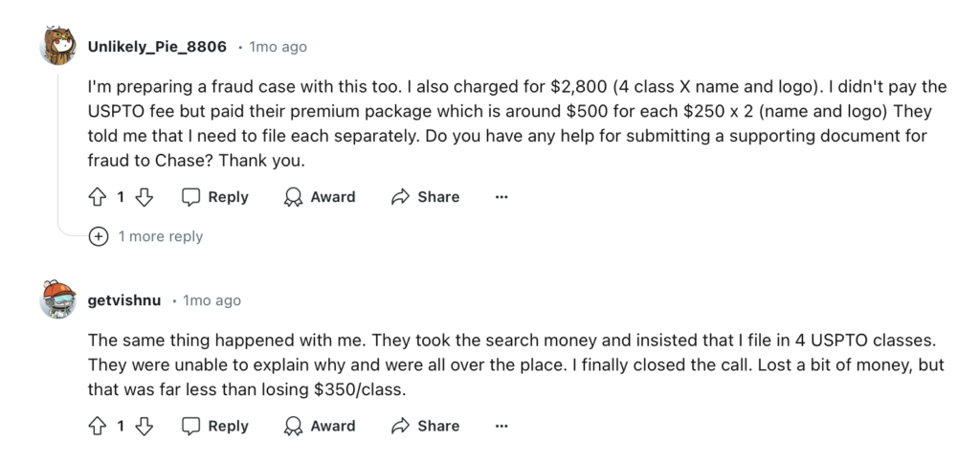Expand the 1 more reply thread

click(160, 236)
